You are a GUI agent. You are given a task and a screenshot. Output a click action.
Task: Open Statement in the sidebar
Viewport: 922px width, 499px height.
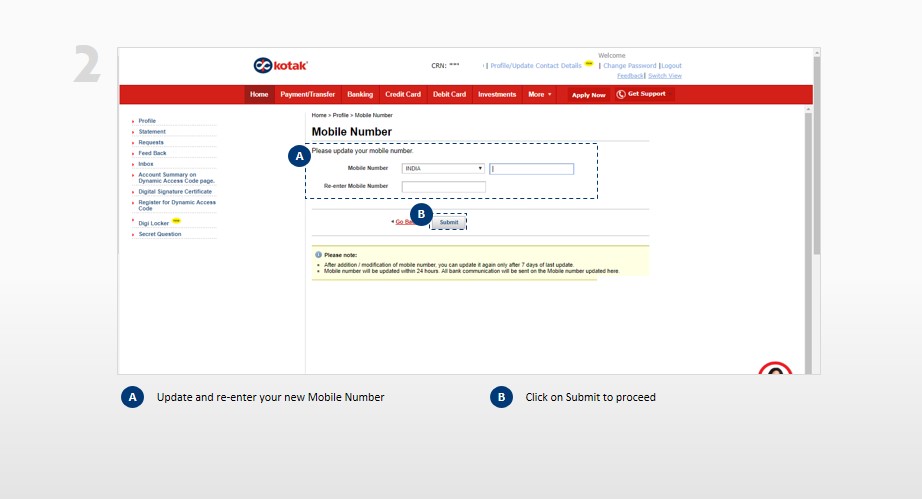click(x=152, y=132)
